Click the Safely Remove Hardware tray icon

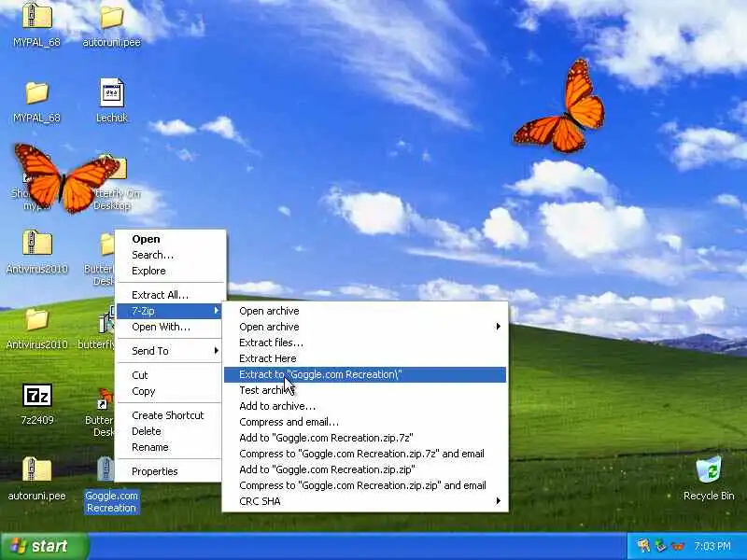660,545
